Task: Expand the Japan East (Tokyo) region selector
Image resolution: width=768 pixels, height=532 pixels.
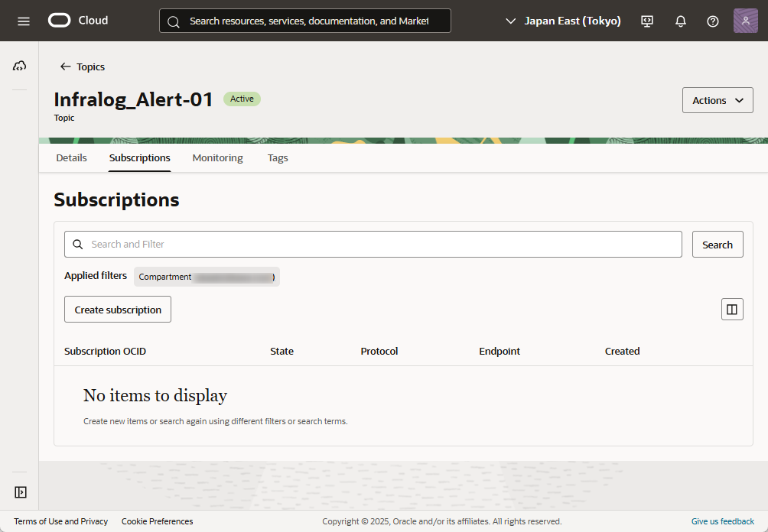Action: point(564,21)
